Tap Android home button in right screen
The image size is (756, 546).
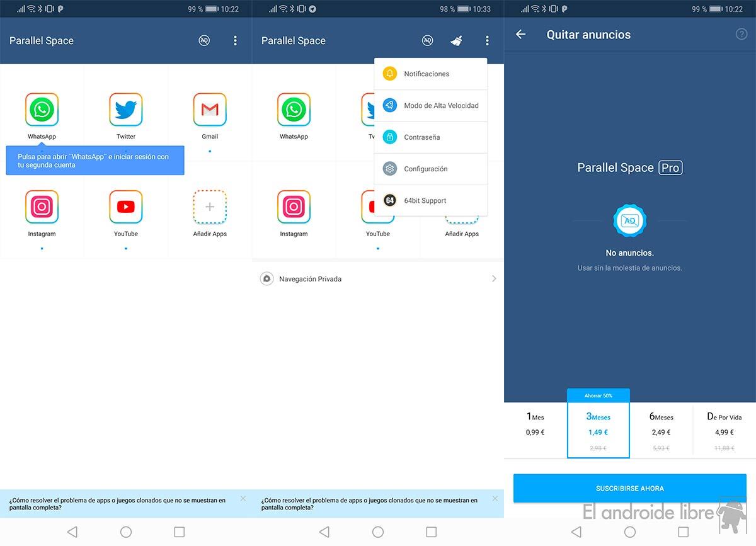(630, 532)
